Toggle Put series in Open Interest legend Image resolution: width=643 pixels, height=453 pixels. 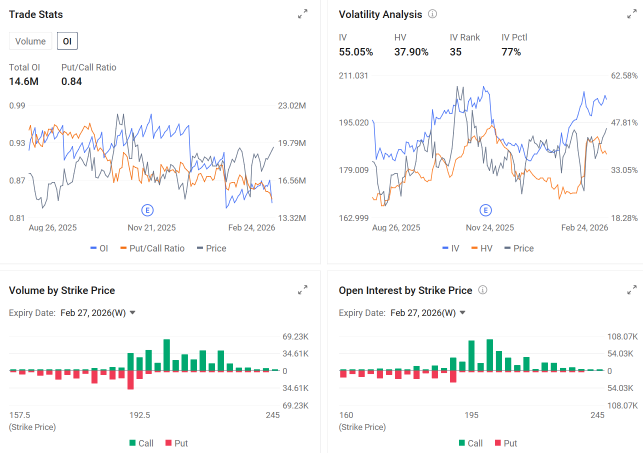(506, 443)
